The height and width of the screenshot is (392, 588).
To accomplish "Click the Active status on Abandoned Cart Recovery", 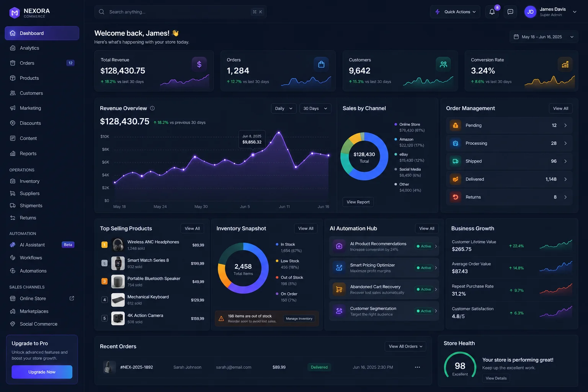I will click(424, 289).
